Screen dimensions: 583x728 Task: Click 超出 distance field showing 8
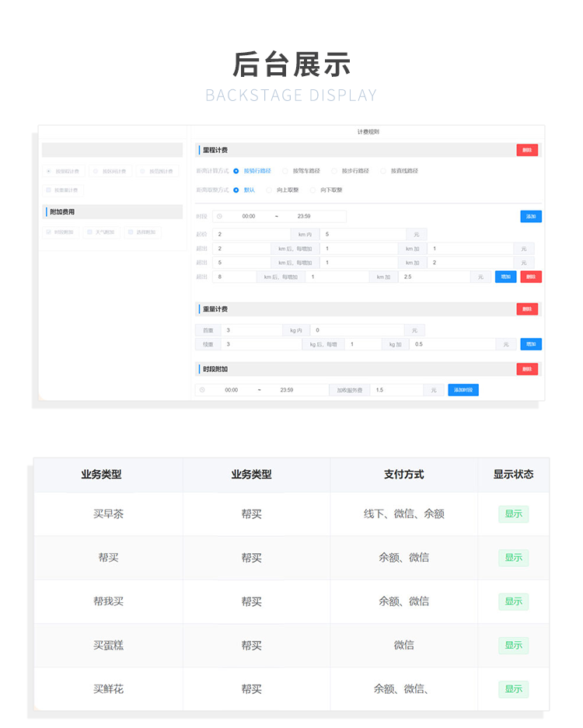tap(235, 277)
